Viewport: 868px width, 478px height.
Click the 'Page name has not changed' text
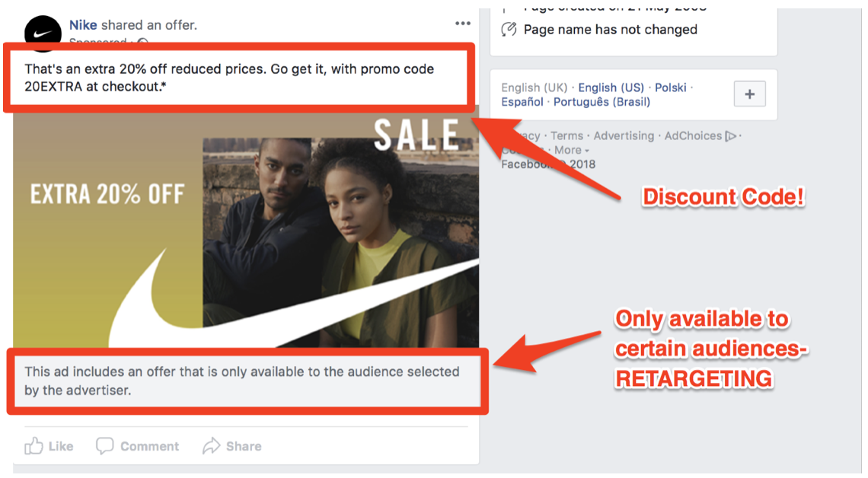click(610, 30)
